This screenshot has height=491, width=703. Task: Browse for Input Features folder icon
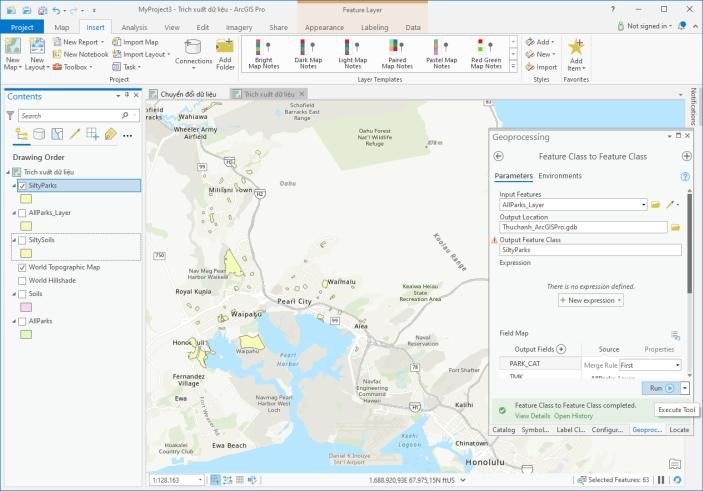click(655, 204)
